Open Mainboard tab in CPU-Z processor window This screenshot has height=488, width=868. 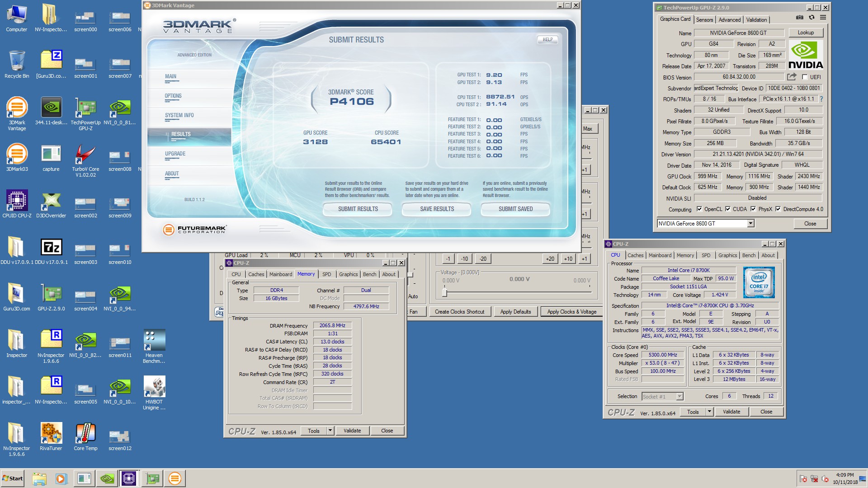click(x=660, y=255)
